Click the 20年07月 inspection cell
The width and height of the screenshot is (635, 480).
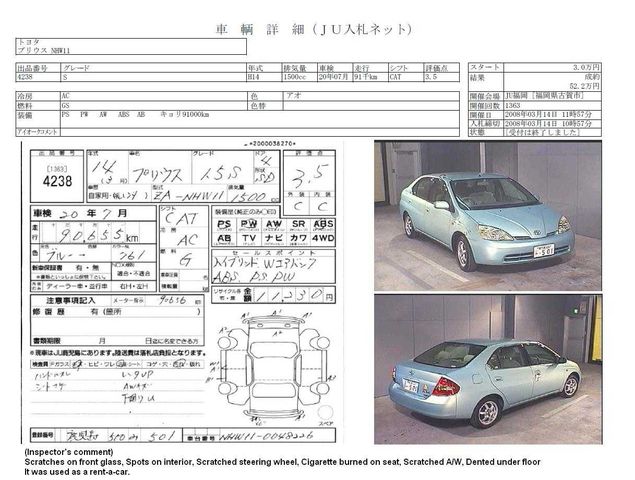tap(335, 77)
